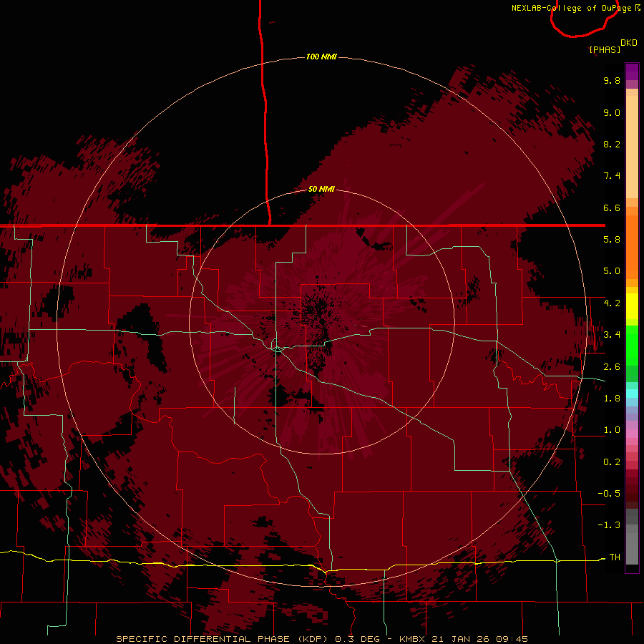
Task: Click the 5.0 value on the color scale
Action: tap(612, 271)
